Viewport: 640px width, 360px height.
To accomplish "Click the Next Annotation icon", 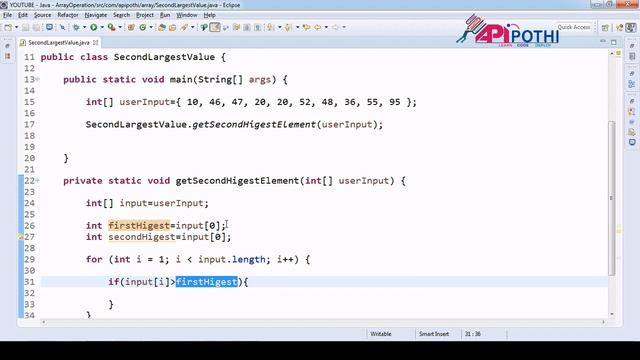I will pos(270,27).
